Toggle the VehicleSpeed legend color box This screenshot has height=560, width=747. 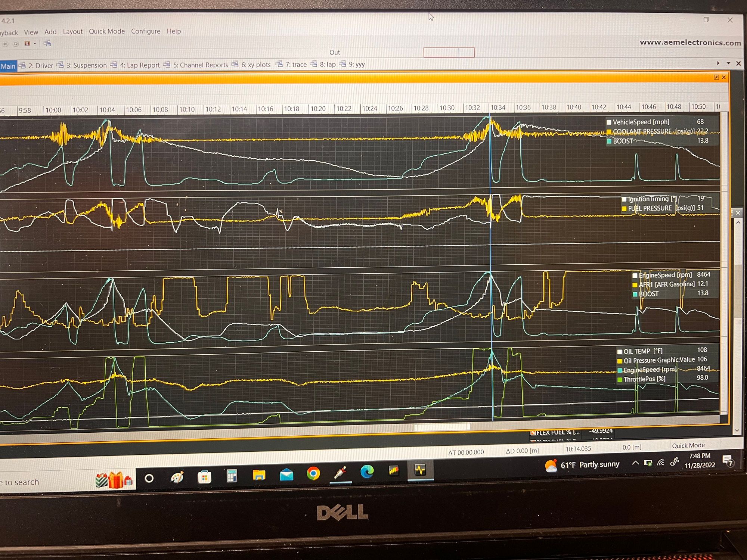(609, 122)
